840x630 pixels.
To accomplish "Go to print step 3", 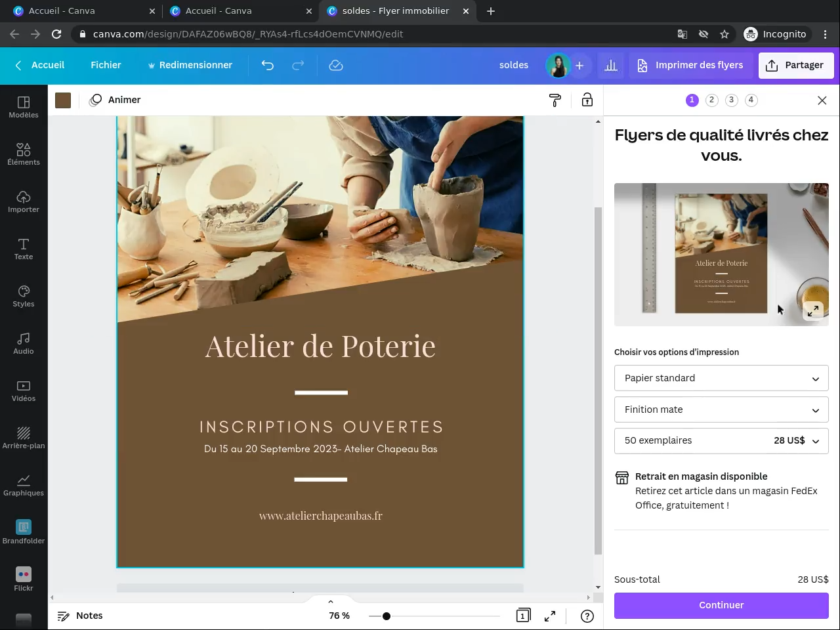I will click(732, 100).
